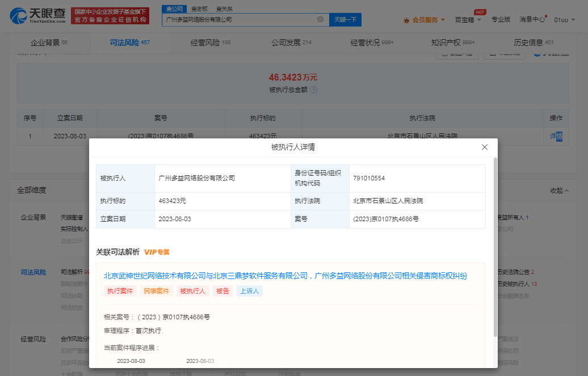Expand the 01uu user account menu
This screenshot has height=376, width=588.
(x=564, y=20)
